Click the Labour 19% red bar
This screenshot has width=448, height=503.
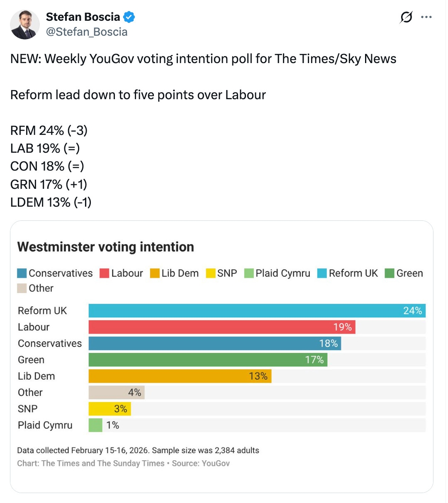point(222,327)
